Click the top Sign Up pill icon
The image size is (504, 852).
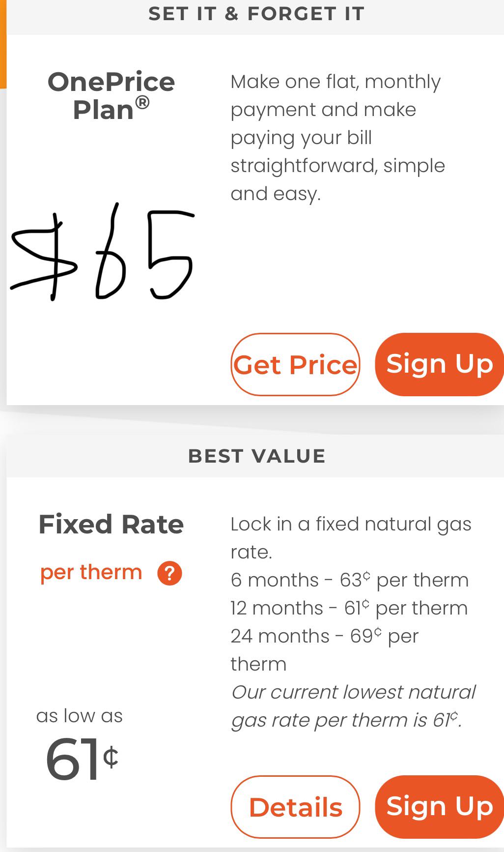pyautogui.click(x=440, y=364)
